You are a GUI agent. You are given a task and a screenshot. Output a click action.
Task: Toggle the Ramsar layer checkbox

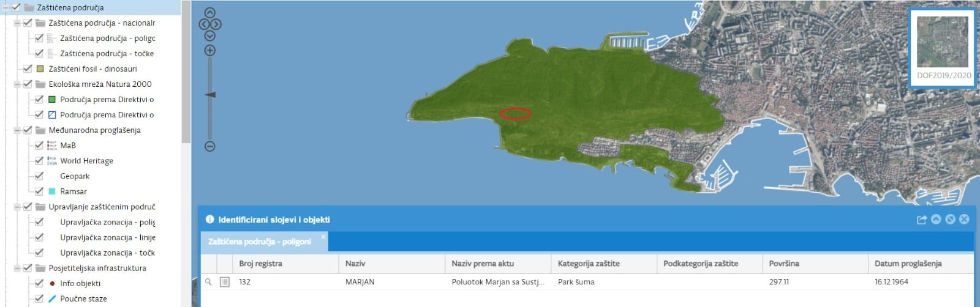click(x=39, y=191)
